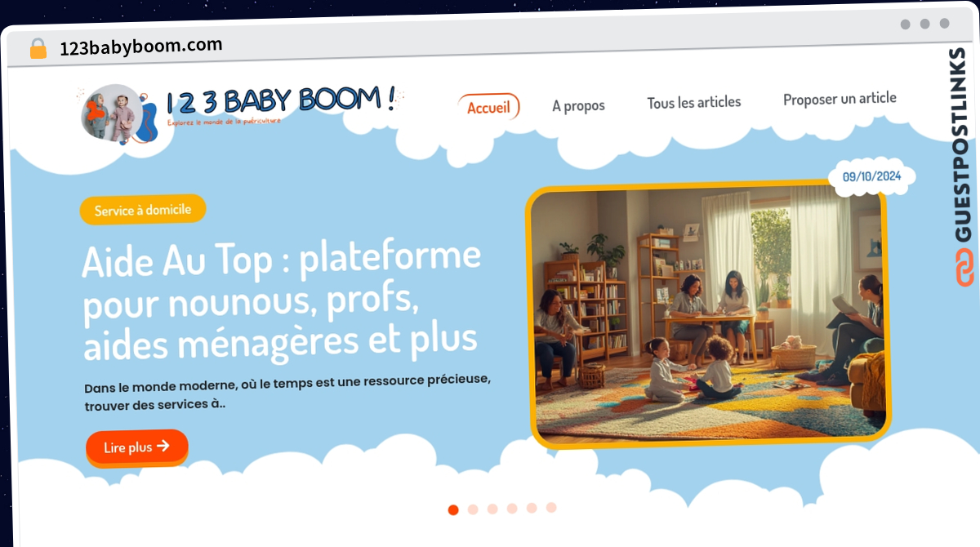Image resolution: width=980 pixels, height=547 pixels.
Task: Select the third carousel dot
Action: pos(492,509)
